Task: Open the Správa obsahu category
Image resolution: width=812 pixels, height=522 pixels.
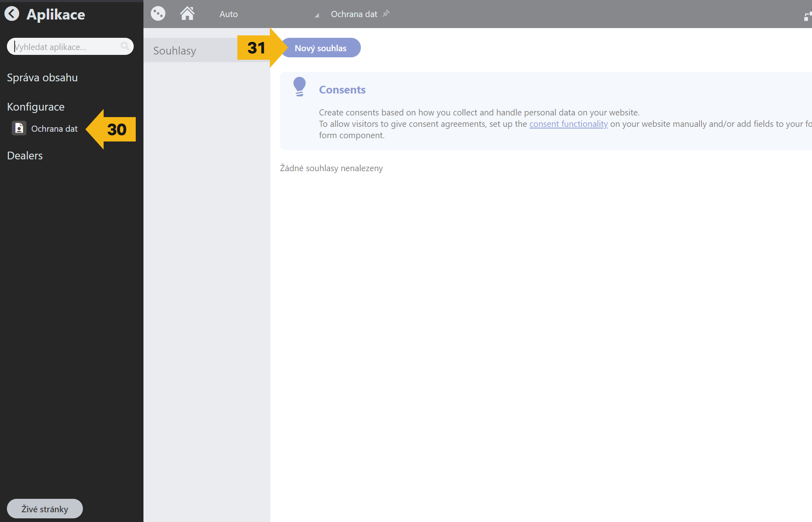Action: coord(42,78)
